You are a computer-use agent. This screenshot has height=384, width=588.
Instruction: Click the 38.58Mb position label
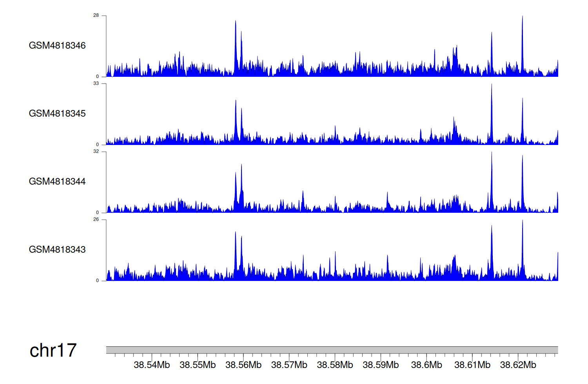click(x=335, y=365)
